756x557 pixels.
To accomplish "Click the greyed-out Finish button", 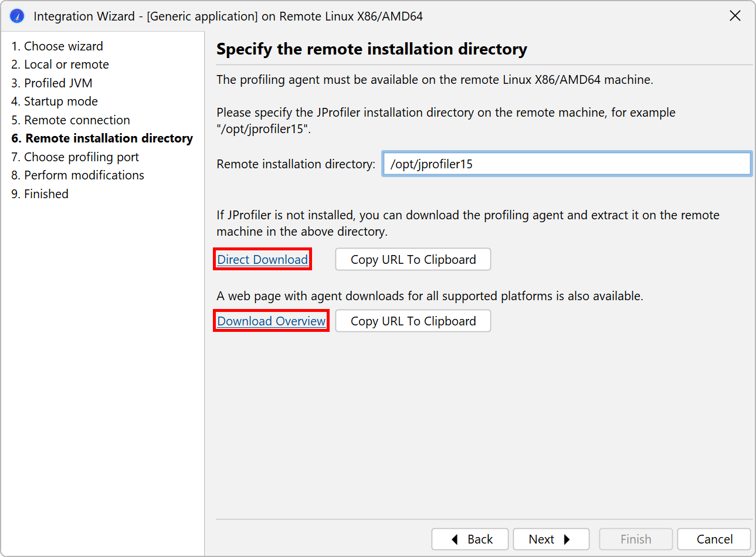I will [636, 539].
